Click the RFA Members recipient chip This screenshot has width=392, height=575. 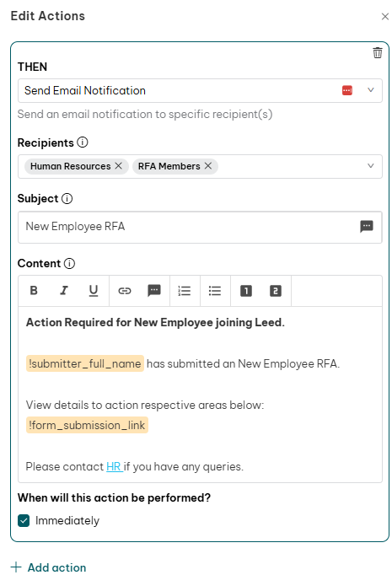pos(175,166)
